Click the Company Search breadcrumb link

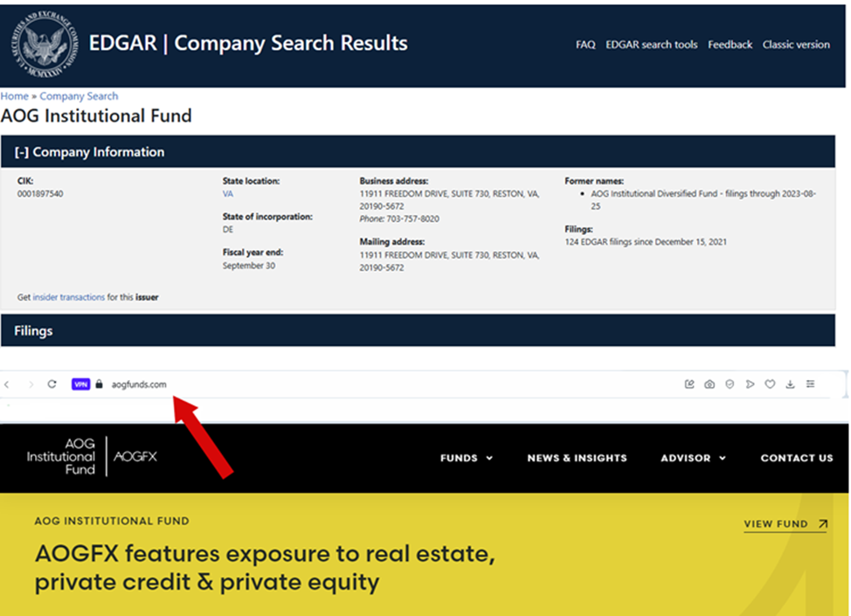point(79,96)
